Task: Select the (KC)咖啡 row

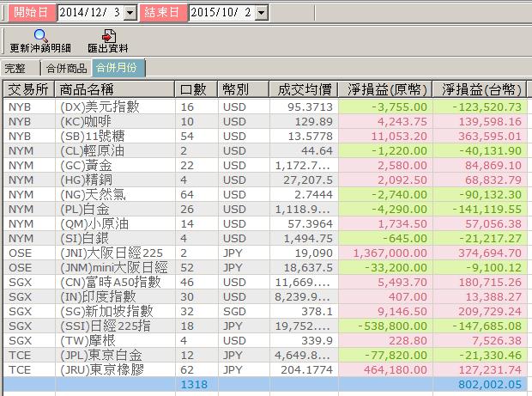Action: pyautogui.click(x=265, y=122)
